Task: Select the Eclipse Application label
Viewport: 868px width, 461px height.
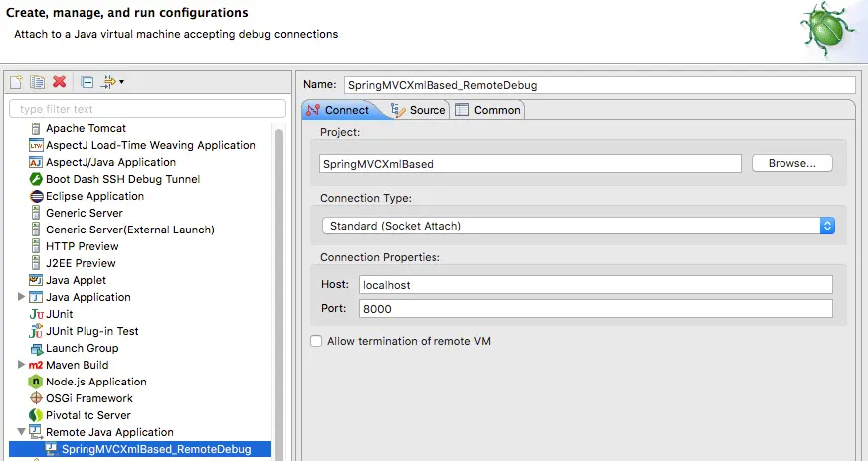Action: point(94,196)
